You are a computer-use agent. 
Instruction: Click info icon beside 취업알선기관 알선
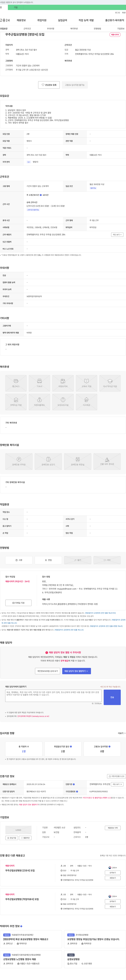tap(71, 746)
